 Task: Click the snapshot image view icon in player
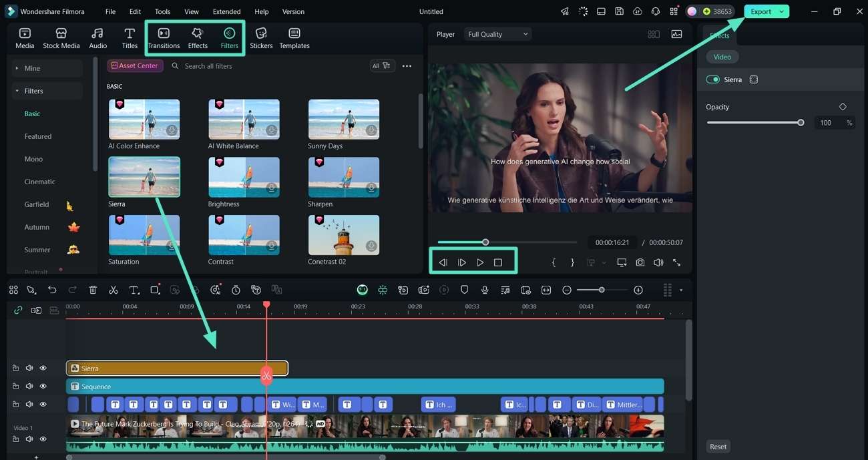coord(676,34)
